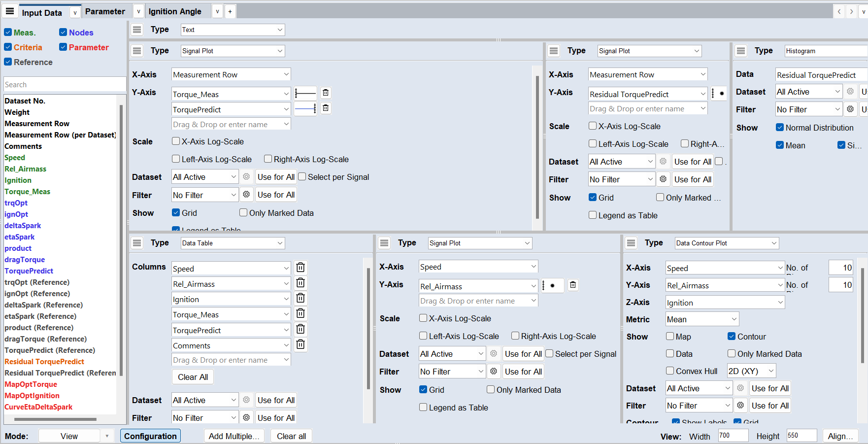868x444 pixels.
Task: Open the Data Contour Plot type dropdown
Action: 726,243
